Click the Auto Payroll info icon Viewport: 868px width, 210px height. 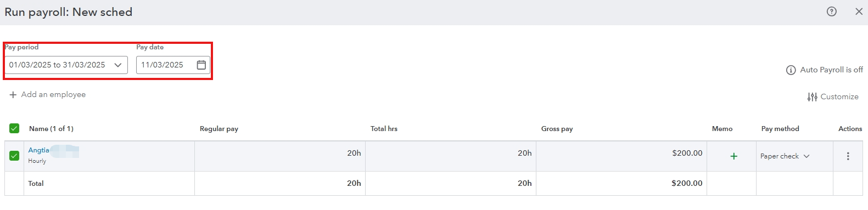[x=791, y=70]
